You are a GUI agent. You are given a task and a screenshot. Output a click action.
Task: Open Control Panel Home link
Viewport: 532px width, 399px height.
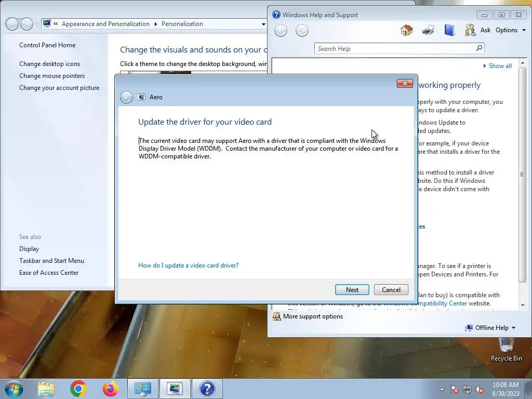(x=47, y=45)
